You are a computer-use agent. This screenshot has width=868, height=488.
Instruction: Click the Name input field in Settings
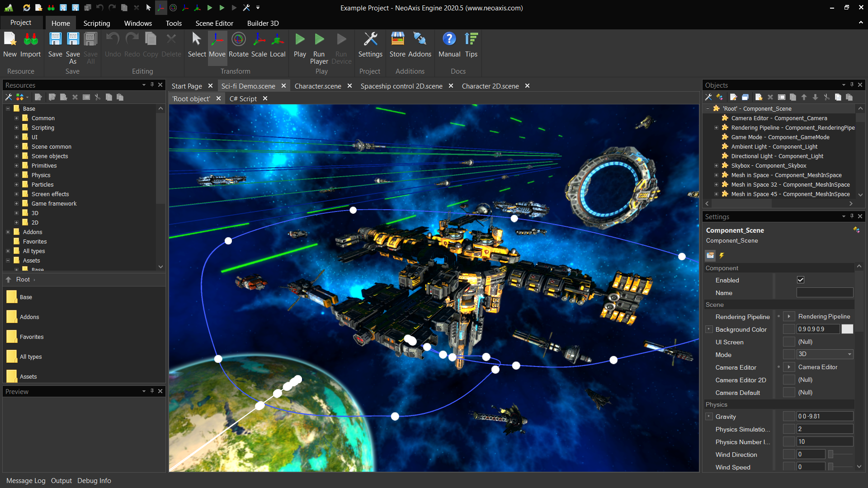(x=825, y=292)
